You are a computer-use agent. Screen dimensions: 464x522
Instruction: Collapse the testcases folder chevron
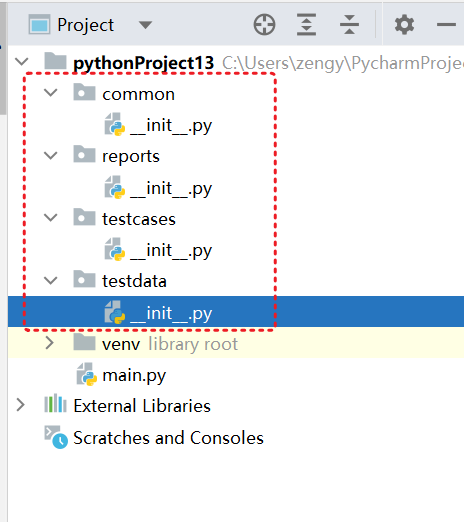51,218
